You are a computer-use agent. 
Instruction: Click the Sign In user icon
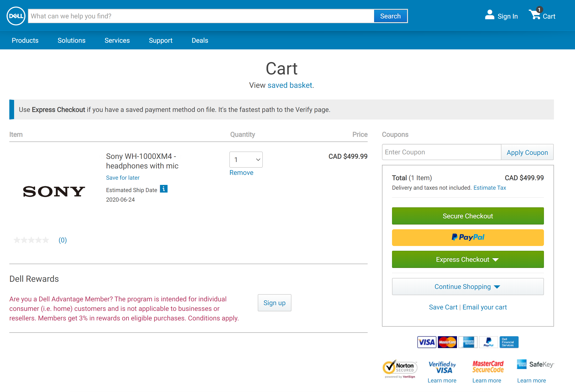tap(489, 15)
